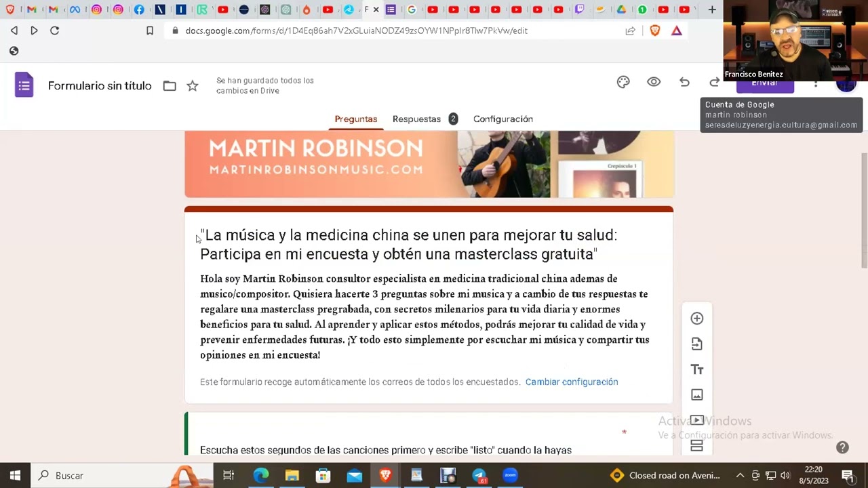The height and width of the screenshot is (488, 868).
Task: Launch Microsoft Edge from the taskbar
Action: [x=260, y=476]
